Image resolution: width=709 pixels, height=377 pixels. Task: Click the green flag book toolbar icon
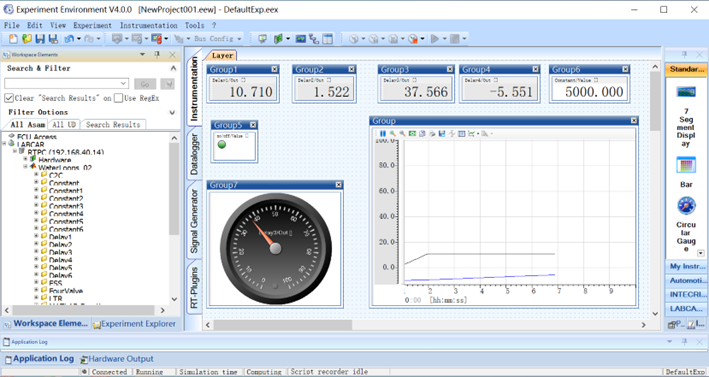(278, 39)
